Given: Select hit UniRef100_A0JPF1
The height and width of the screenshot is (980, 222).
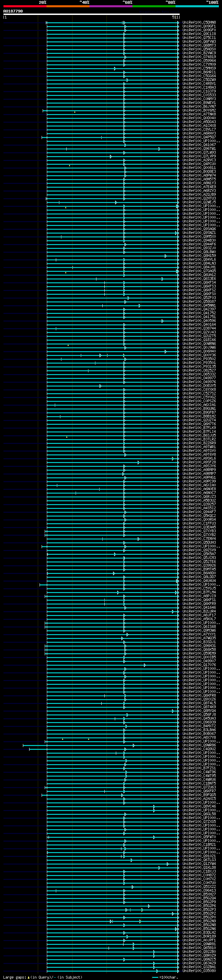Looking at the screenshot, I should pyautogui.click(x=199, y=940).
